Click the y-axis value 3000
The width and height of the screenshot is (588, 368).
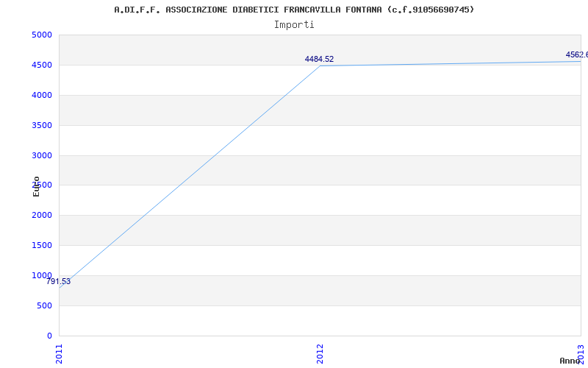(x=42, y=155)
